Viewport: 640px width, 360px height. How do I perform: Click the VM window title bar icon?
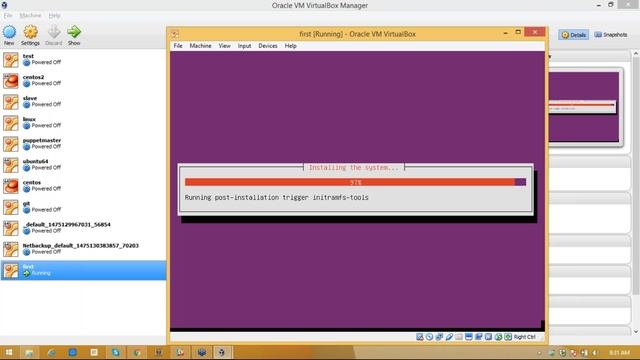[x=175, y=34]
